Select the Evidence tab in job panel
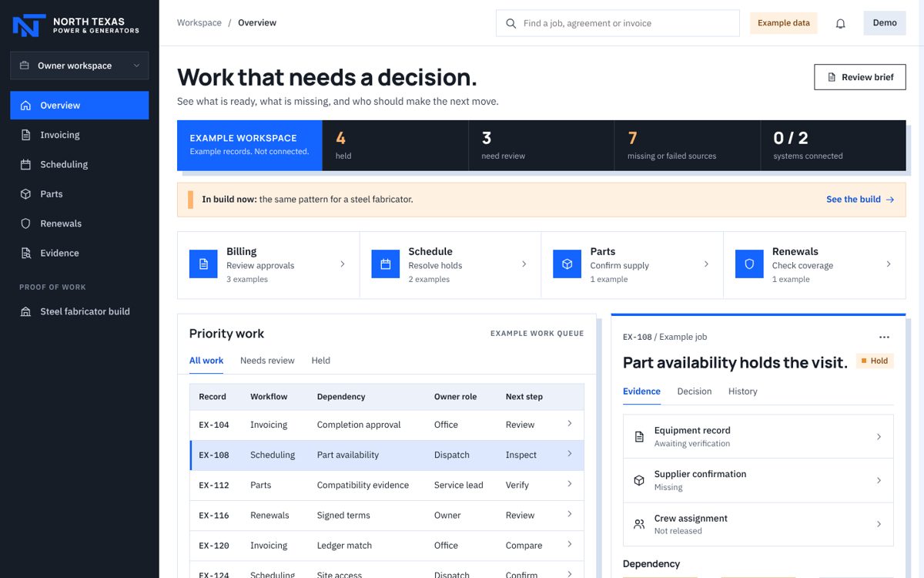The image size is (924, 578). click(x=641, y=391)
